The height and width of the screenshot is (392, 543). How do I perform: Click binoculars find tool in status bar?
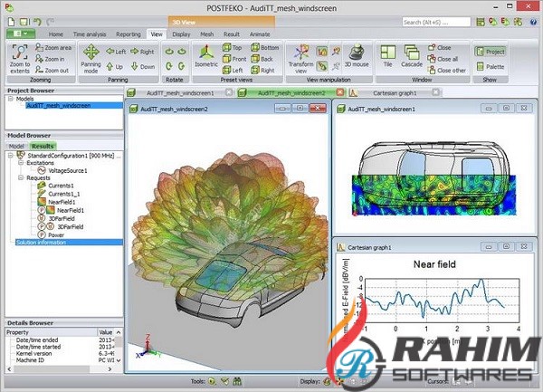coord(237,381)
